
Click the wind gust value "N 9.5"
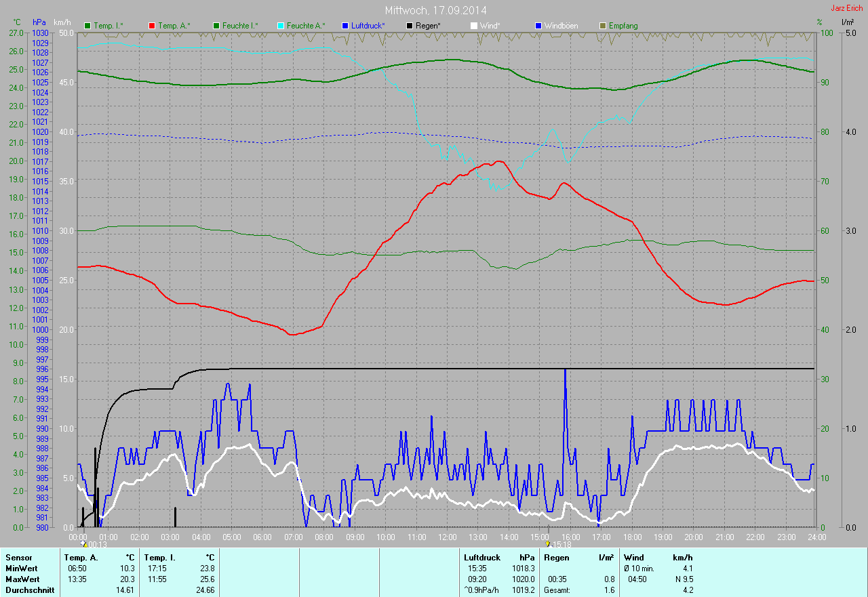coord(683,579)
